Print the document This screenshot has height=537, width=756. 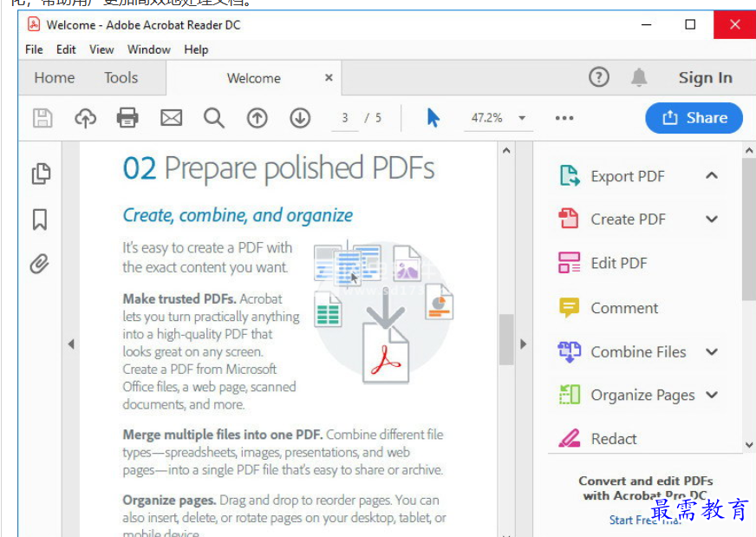[x=127, y=118]
